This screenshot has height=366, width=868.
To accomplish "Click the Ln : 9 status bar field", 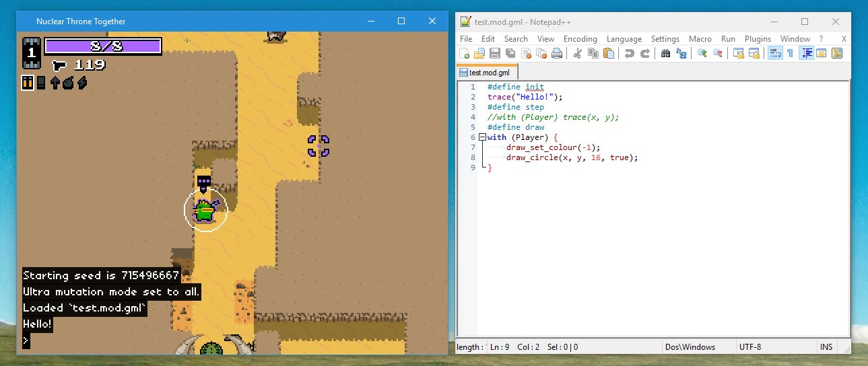I will [x=500, y=347].
